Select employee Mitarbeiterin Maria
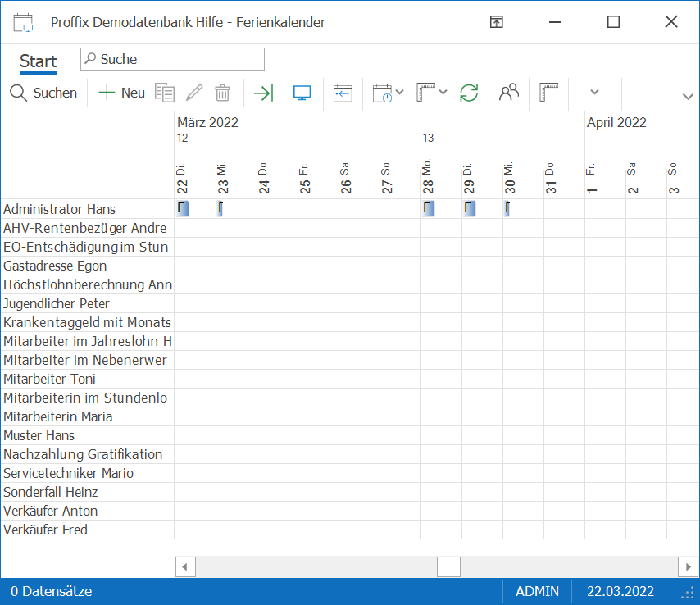 tap(87, 416)
